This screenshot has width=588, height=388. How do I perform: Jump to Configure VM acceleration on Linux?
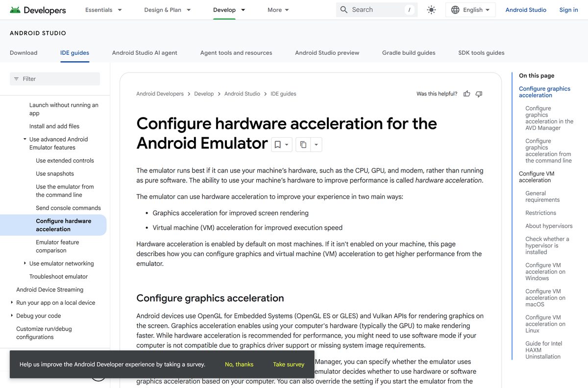pyautogui.click(x=545, y=324)
